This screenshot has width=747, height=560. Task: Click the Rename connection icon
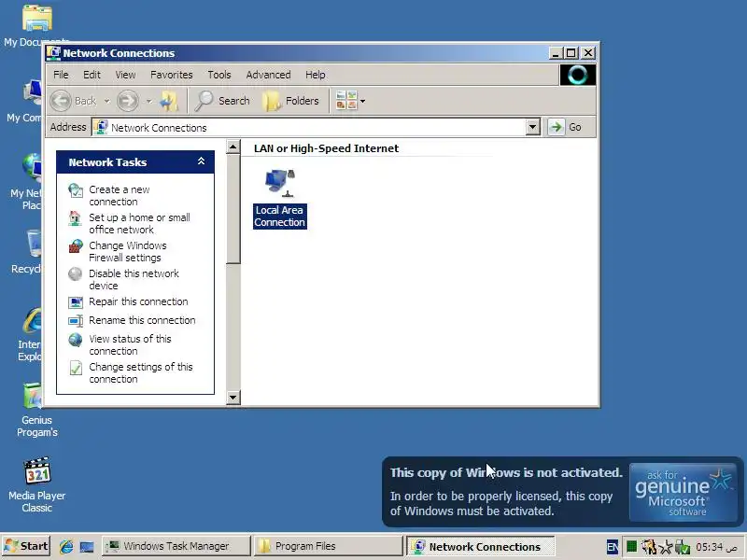[x=76, y=320]
